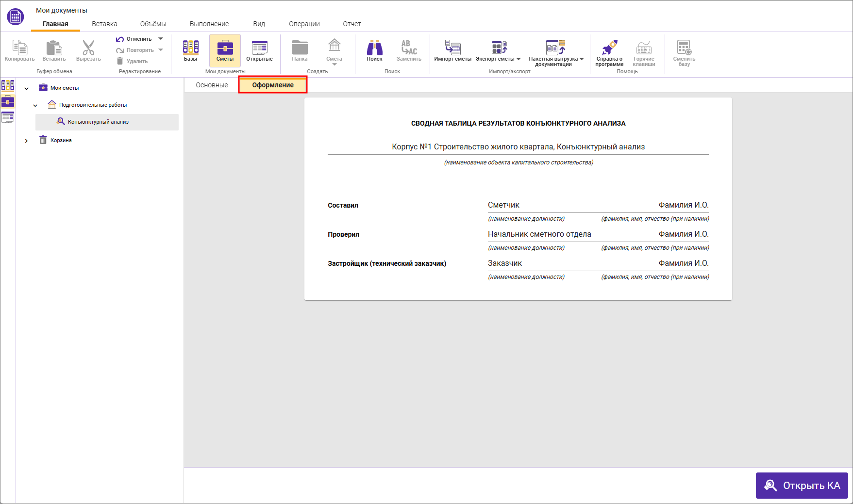Viewport: 853px width, 504px height.
Task: Collapse Подготовительные работы folder chevron
Action: pyautogui.click(x=35, y=105)
